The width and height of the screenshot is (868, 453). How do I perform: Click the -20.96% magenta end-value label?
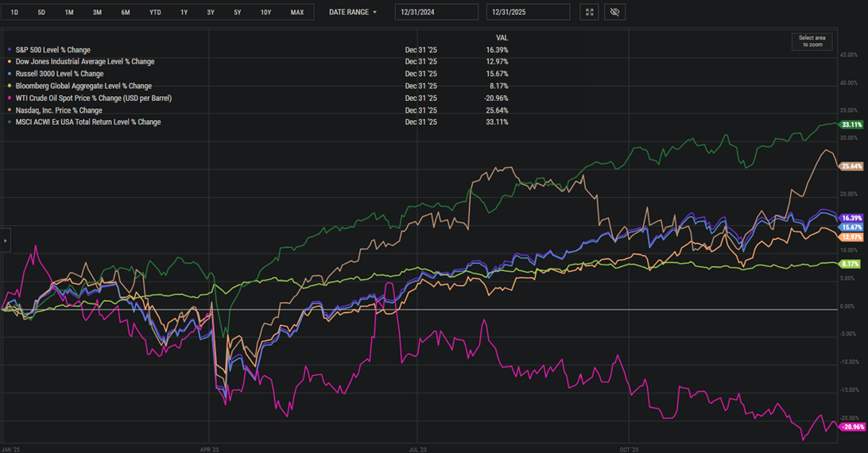851,427
